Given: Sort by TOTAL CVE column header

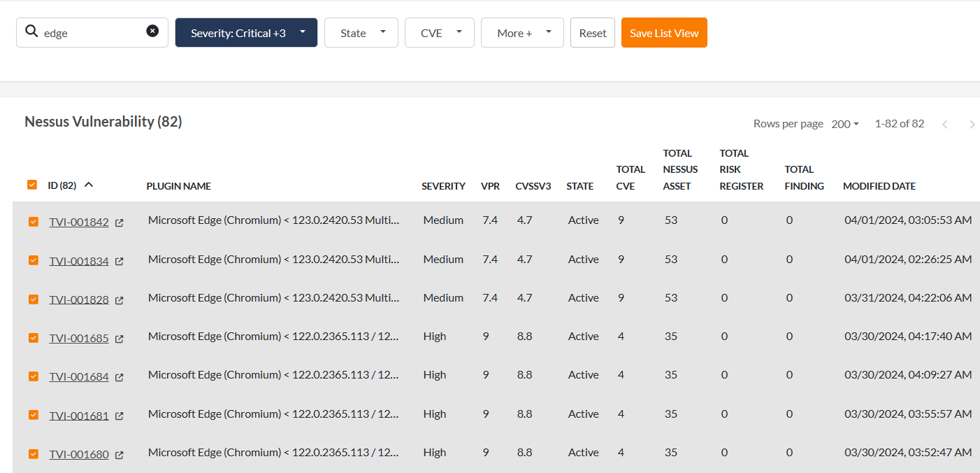Looking at the screenshot, I should tap(630, 178).
